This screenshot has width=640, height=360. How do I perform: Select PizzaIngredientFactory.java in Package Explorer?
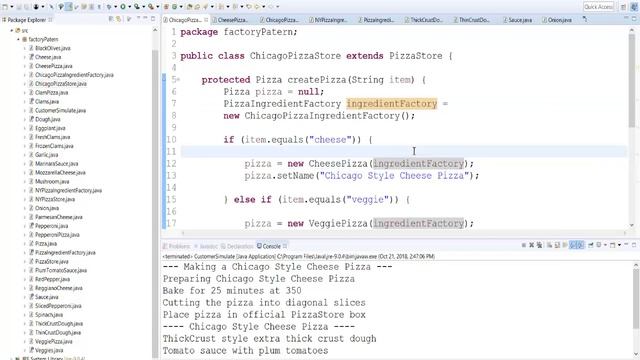[65, 253]
